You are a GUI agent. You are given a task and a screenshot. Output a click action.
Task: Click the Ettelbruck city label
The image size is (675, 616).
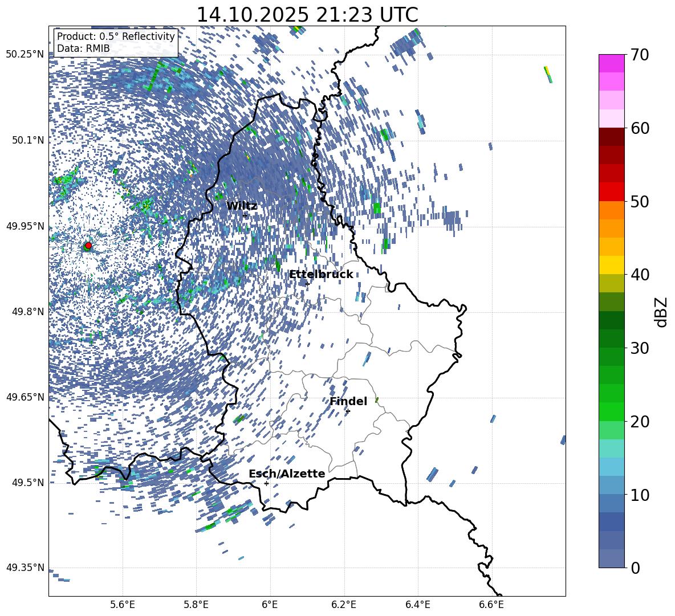(x=321, y=275)
